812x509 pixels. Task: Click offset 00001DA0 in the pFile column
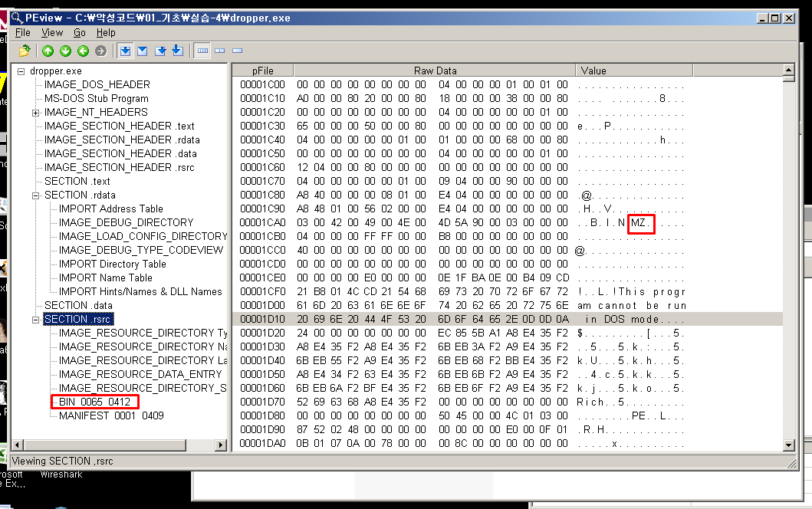click(262, 444)
